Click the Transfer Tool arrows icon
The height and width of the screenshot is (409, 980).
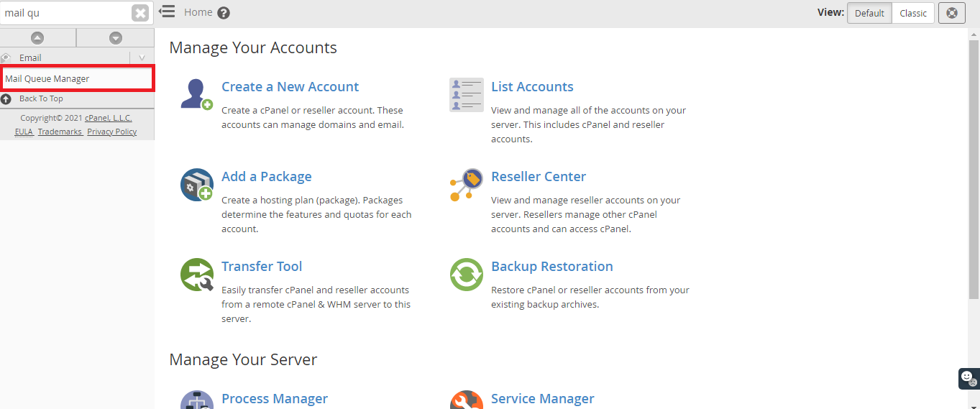pos(196,275)
